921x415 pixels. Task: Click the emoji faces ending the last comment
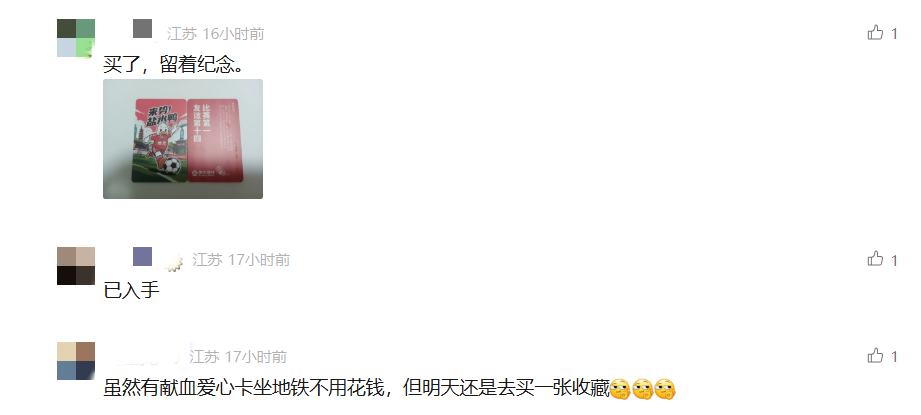point(643,389)
